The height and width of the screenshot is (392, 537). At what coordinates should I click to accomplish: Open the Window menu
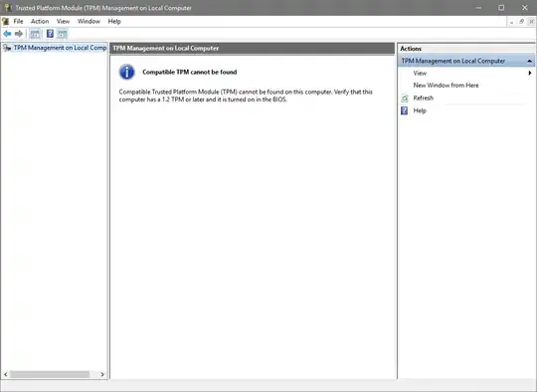pyautogui.click(x=89, y=21)
